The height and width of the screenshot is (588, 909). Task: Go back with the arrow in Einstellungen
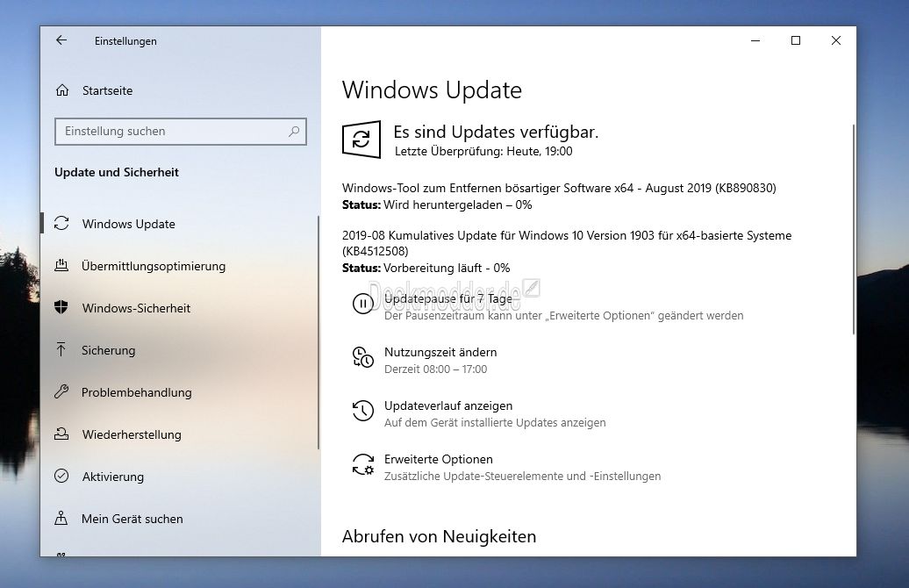tap(61, 40)
